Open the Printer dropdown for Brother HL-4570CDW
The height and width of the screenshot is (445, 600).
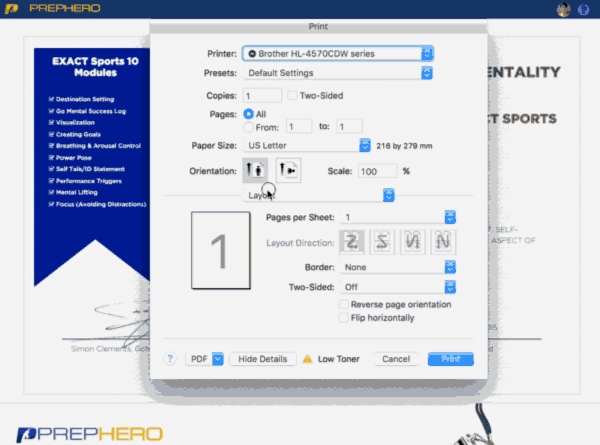point(338,54)
